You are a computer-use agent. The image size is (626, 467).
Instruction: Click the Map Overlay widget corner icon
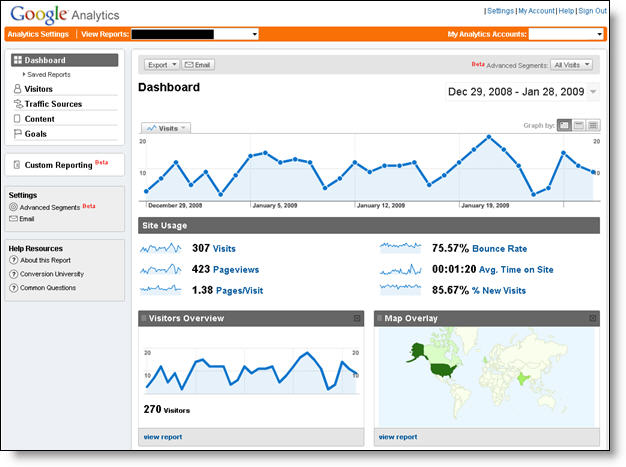pyautogui.click(x=593, y=318)
